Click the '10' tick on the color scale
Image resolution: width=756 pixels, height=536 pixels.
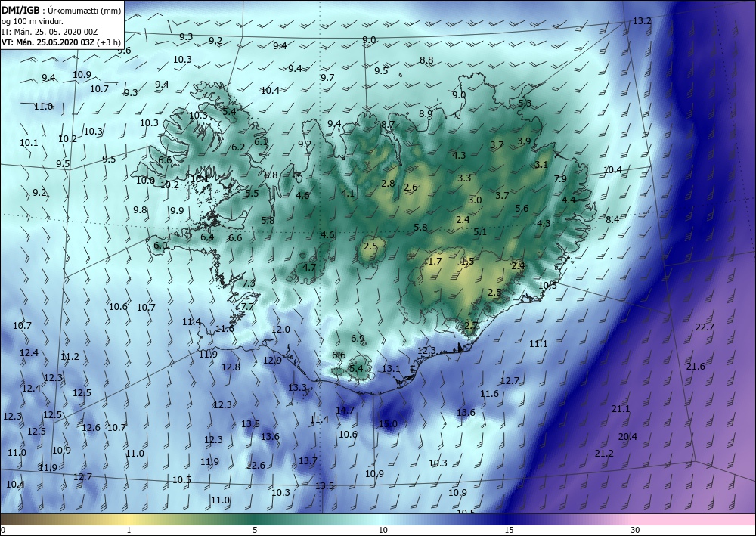[383, 530]
